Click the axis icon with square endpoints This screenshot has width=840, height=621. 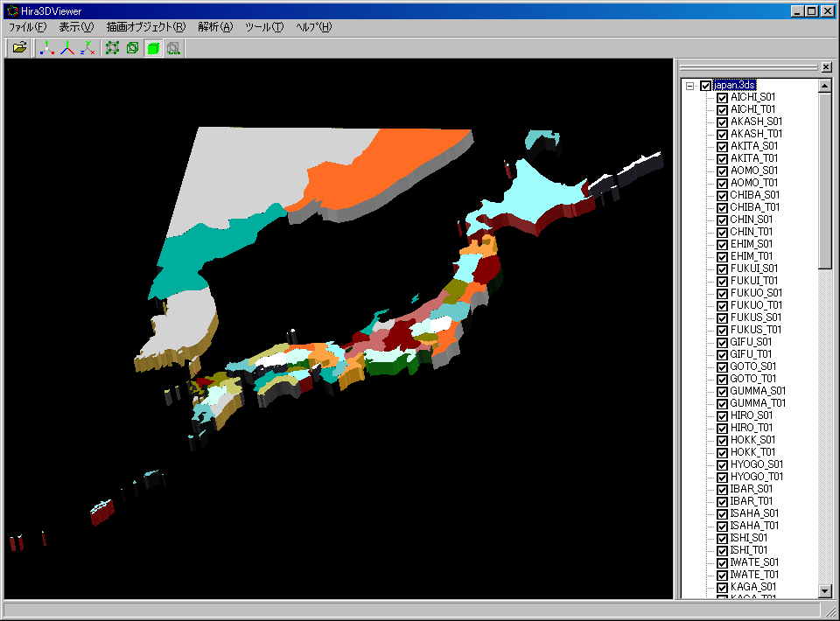click(47, 48)
